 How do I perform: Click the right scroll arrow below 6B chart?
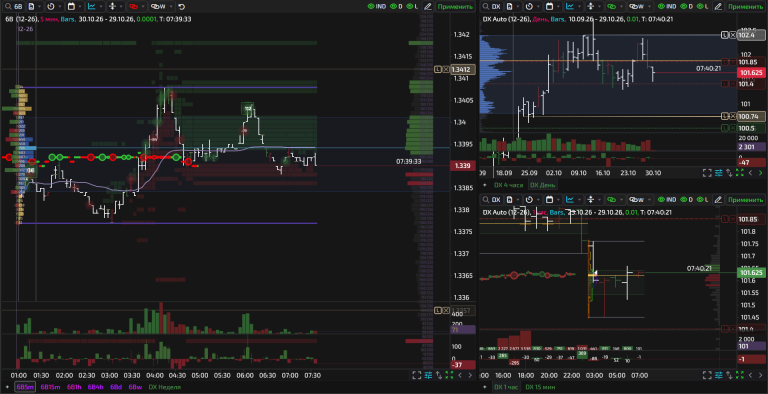(470, 375)
